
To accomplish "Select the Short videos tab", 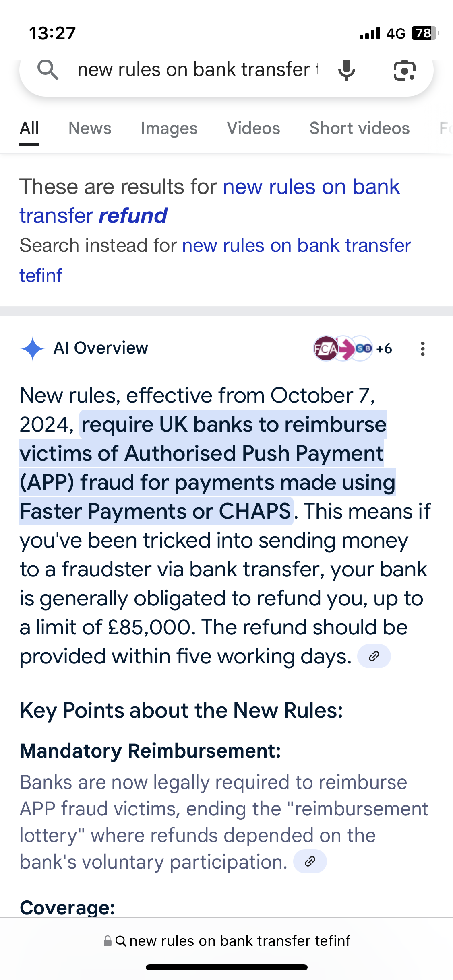I will point(359,128).
